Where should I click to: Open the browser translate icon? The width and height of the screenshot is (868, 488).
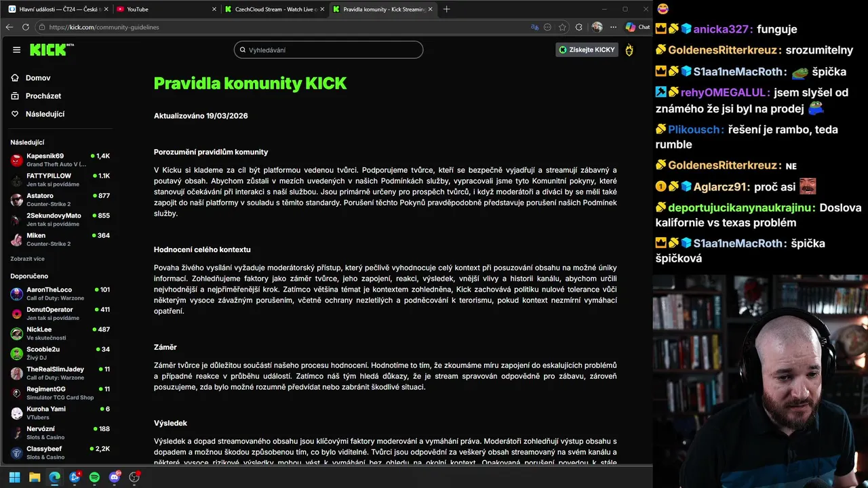[x=535, y=27]
